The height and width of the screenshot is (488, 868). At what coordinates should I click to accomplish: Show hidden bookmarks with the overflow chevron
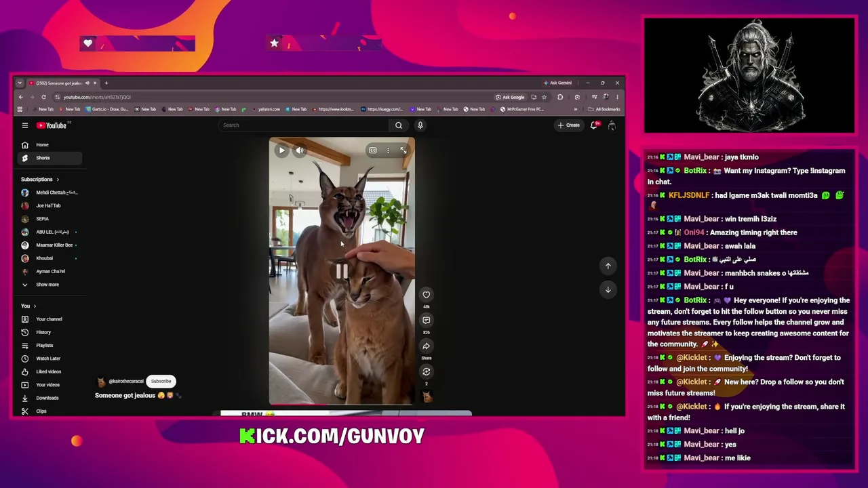(x=576, y=109)
